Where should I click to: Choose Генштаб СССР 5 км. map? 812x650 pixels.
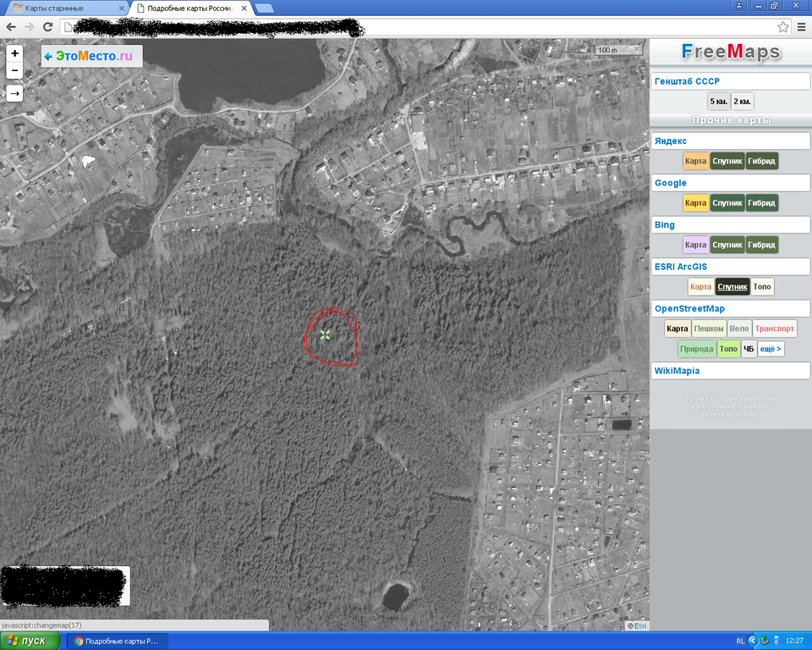tap(718, 102)
